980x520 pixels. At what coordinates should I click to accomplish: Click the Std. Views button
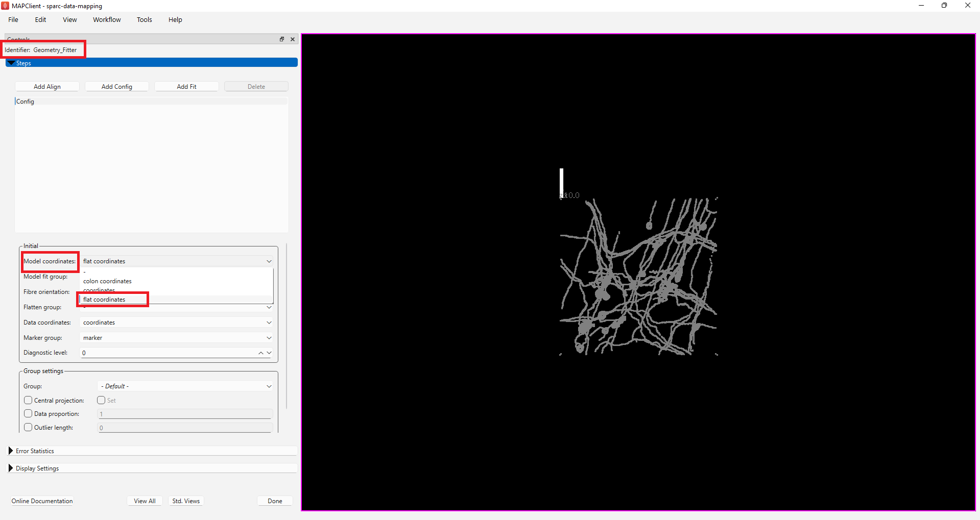186,501
